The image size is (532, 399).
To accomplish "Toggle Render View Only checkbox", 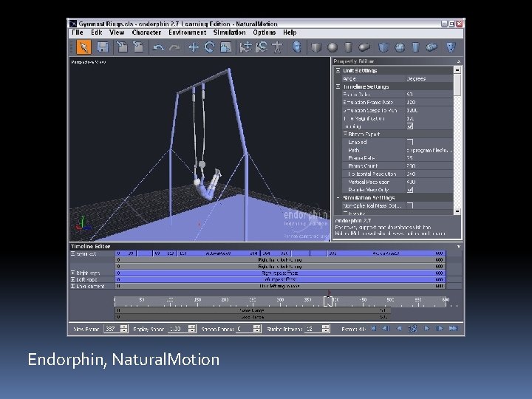I will tap(410, 189).
